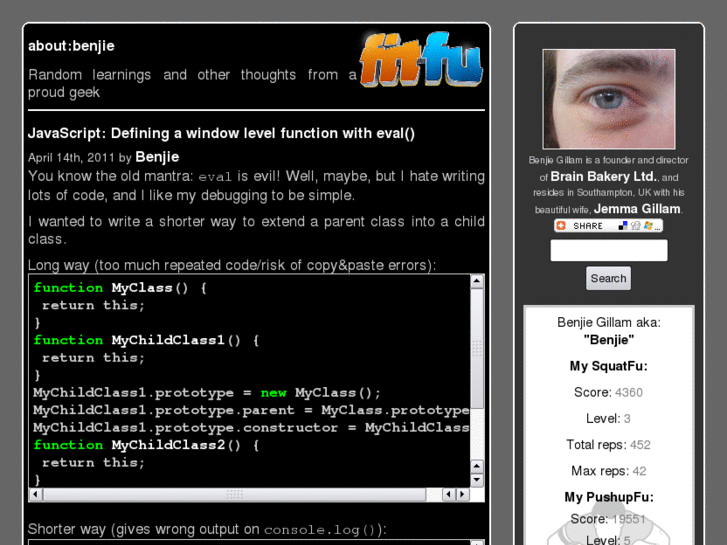Image resolution: width=727 pixels, height=545 pixels.
Task: Click the SHARE bookmark button
Action: [608, 226]
